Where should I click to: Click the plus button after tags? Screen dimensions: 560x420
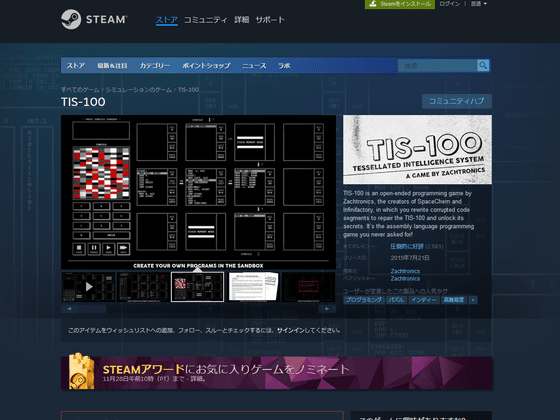pyautogui.click(x=473, y=300)
